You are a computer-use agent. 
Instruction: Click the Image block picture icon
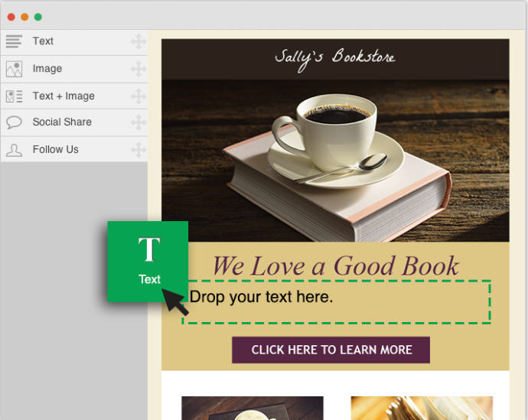pyautogui.click(x=14, y=69)
